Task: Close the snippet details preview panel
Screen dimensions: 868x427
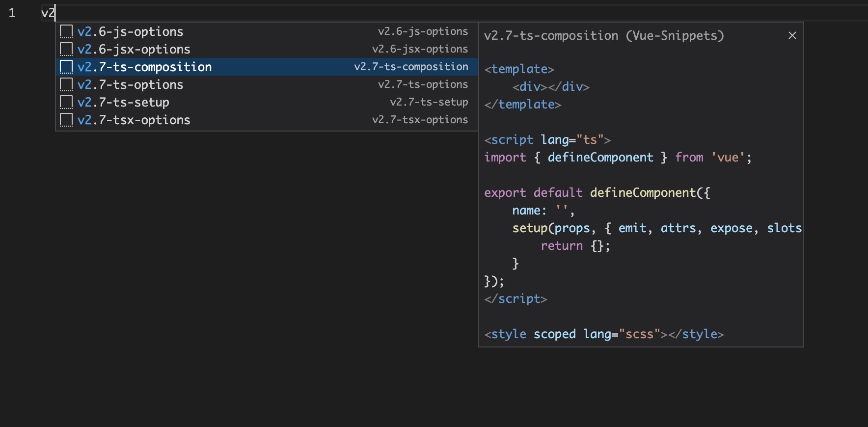Action: (792, 35)
